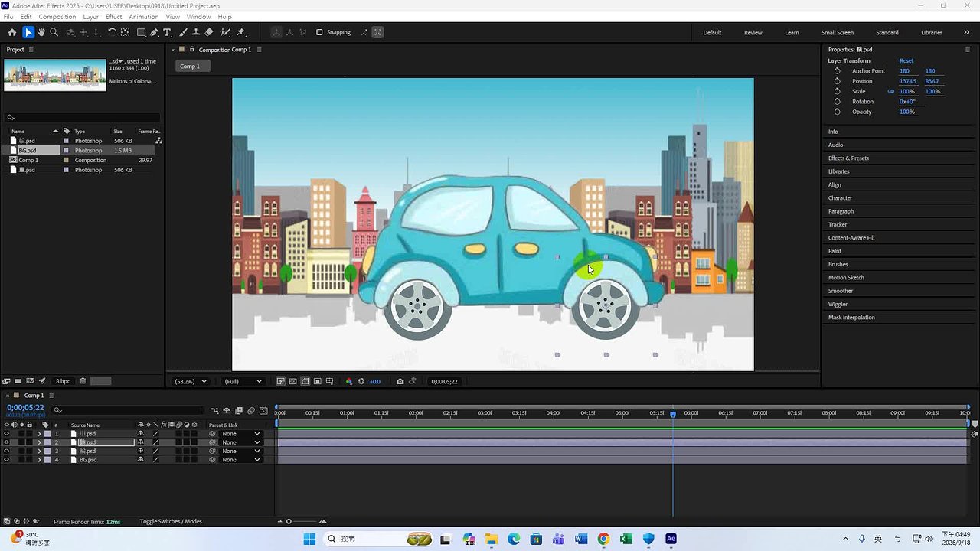Viewport: 980px width, 551px height.
Task: Enable the Snapping checkbox
Action: point(320,32)
